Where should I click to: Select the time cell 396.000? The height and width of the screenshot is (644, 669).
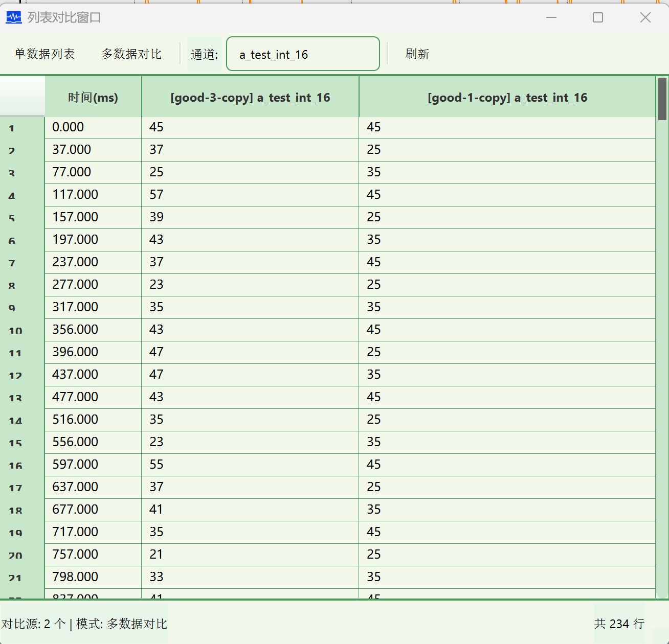click(x=93, y=352)
